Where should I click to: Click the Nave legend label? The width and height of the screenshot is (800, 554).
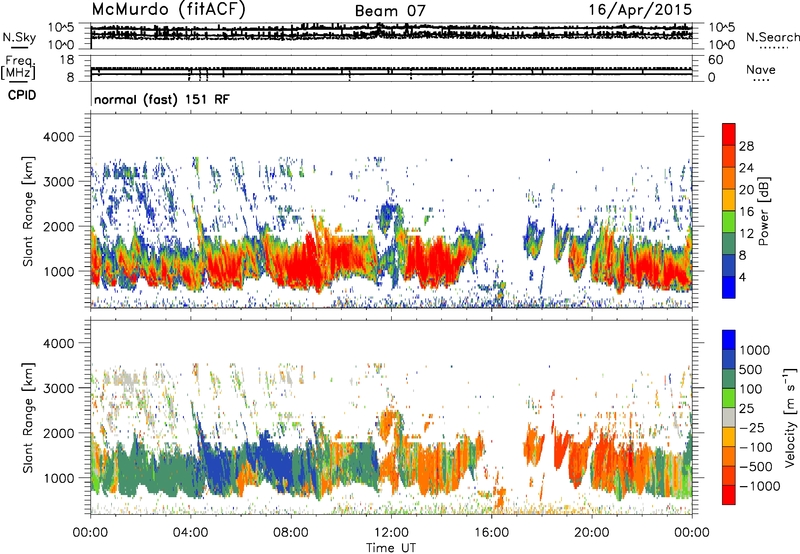[761, 70]
